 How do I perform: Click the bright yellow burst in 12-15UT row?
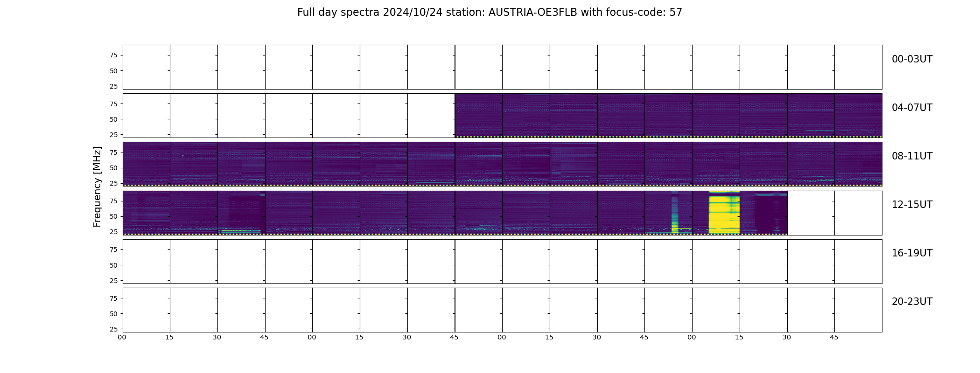(x=724, y=213)
